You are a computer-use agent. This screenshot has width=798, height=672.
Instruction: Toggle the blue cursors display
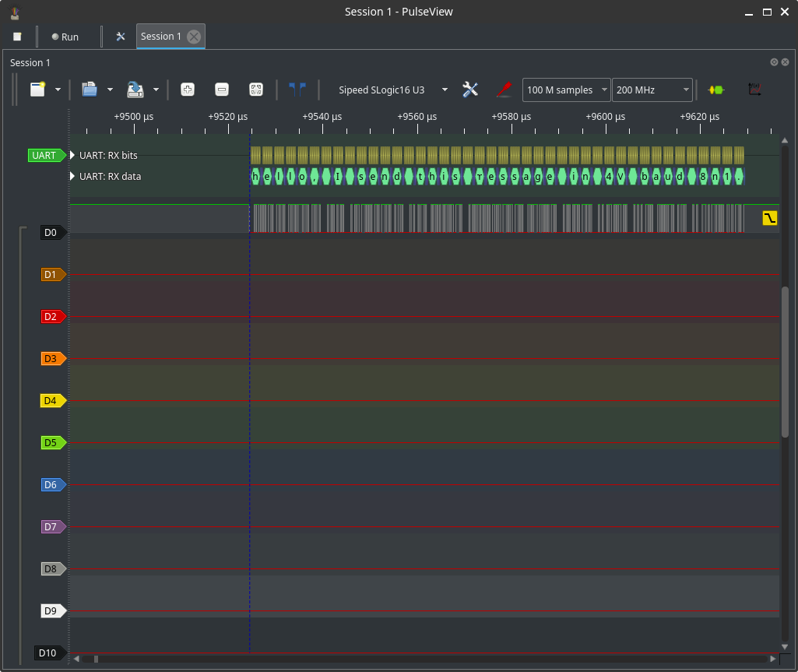point(297,90)
